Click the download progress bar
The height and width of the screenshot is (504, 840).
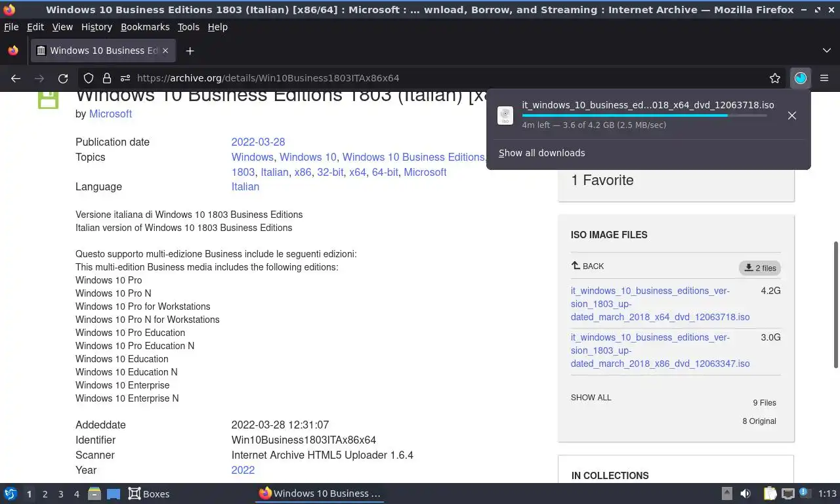[644, 115]
